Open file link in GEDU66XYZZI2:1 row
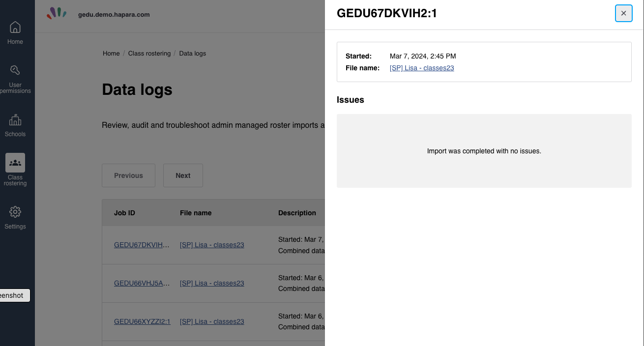The image size is (644, 346). pyautogui.click(x=212, y=321)
